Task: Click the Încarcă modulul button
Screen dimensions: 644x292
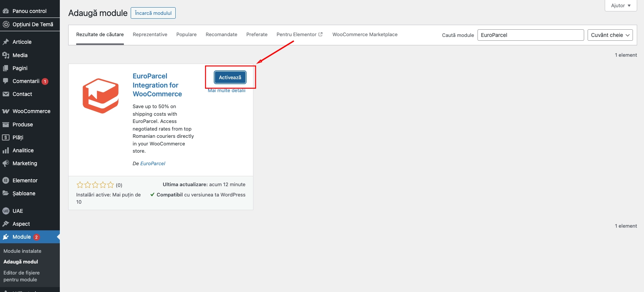Action: (x=153, y=13)
